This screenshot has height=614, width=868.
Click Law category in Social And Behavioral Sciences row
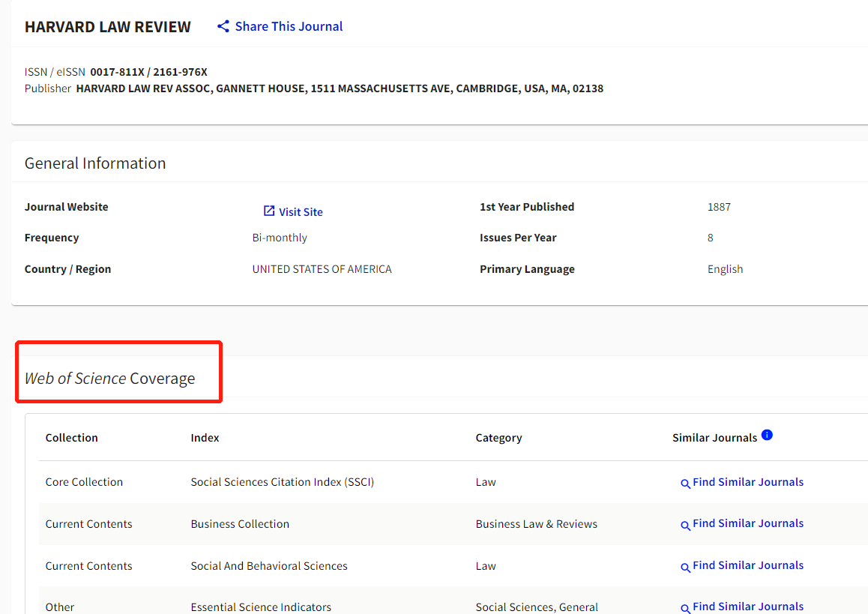486,566
